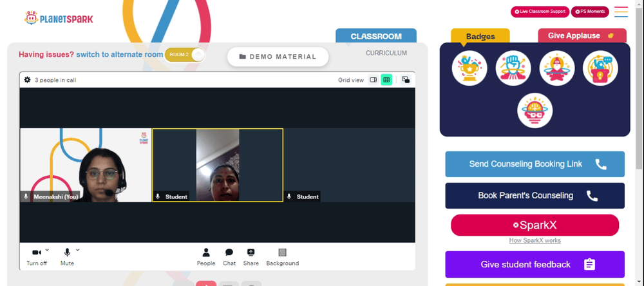Screen dimensions: 644x286
Task: Switch to the CLASSROOM tab
Action: click(376, 36)
